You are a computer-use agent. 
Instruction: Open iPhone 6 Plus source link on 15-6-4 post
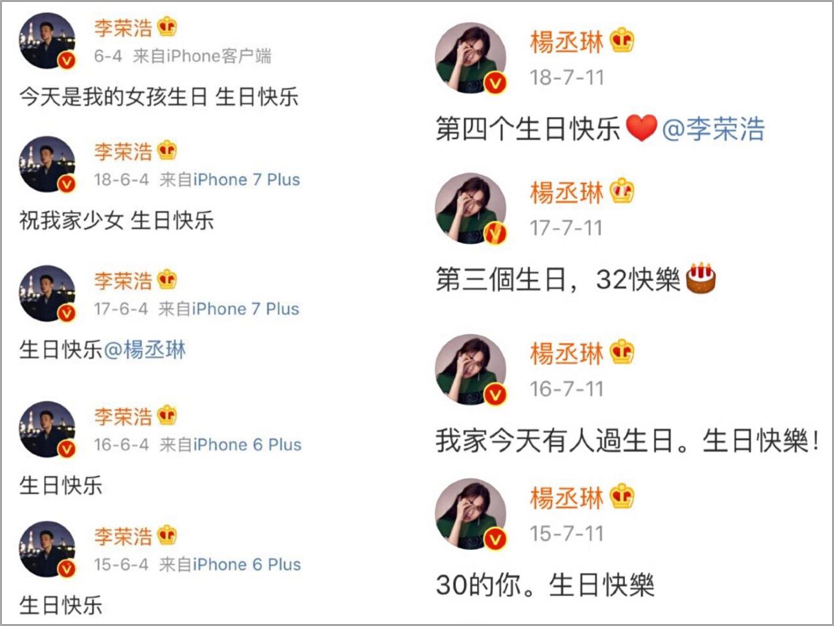tap(247, 564)
